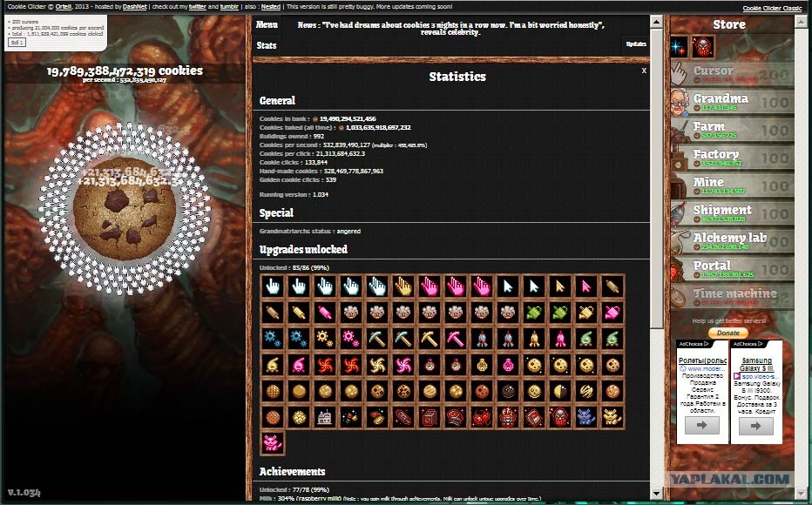Select the half-black half-white cookie upgrade

[560, 391]
